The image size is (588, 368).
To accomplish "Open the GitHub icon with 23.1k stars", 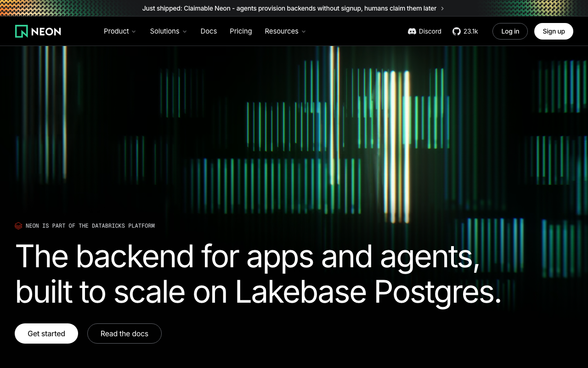I will tap(456, 31).
